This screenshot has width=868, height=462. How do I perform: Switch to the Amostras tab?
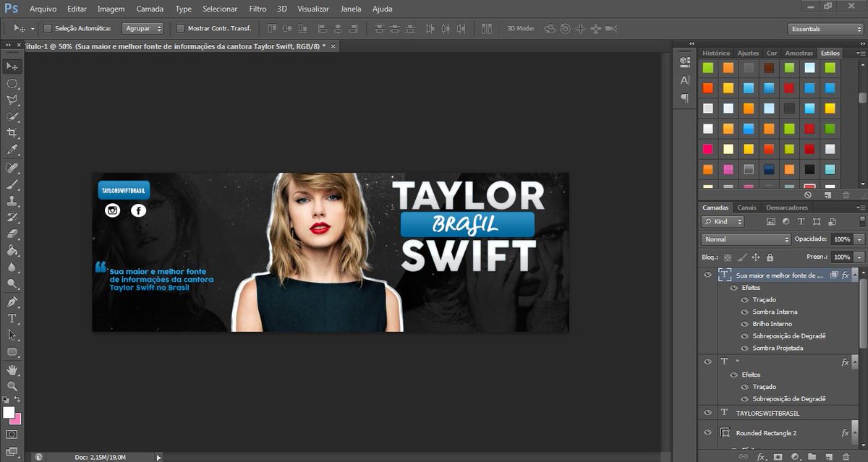tap(799, 53)
